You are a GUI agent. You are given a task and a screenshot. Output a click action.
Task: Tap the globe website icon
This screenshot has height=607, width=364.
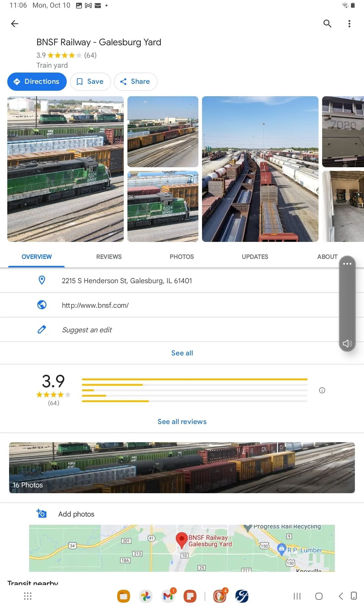point(42,304)
